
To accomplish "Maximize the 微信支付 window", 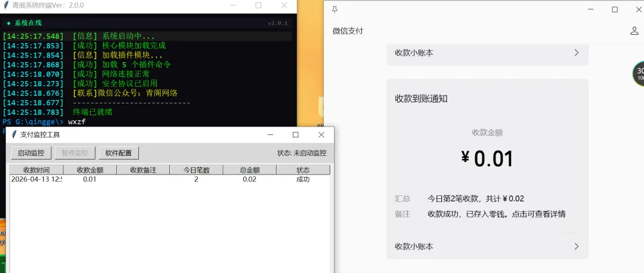I will pos(615,10).
